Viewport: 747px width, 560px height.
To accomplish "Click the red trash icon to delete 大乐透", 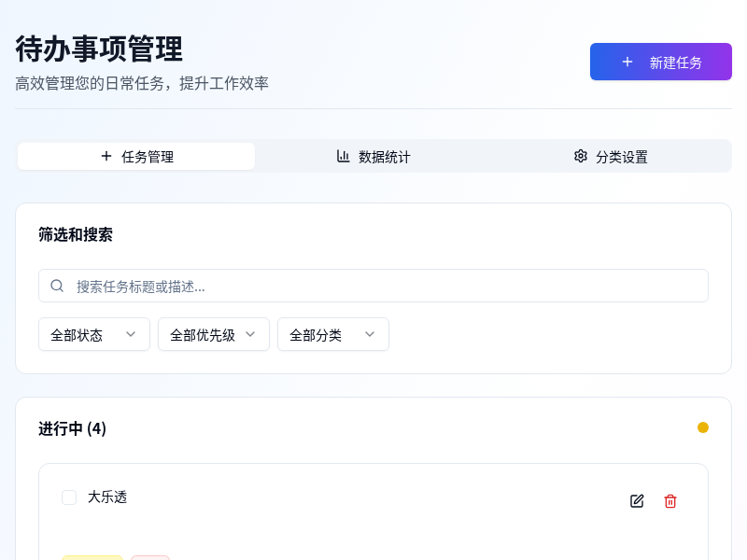I will tap(669, 501).
